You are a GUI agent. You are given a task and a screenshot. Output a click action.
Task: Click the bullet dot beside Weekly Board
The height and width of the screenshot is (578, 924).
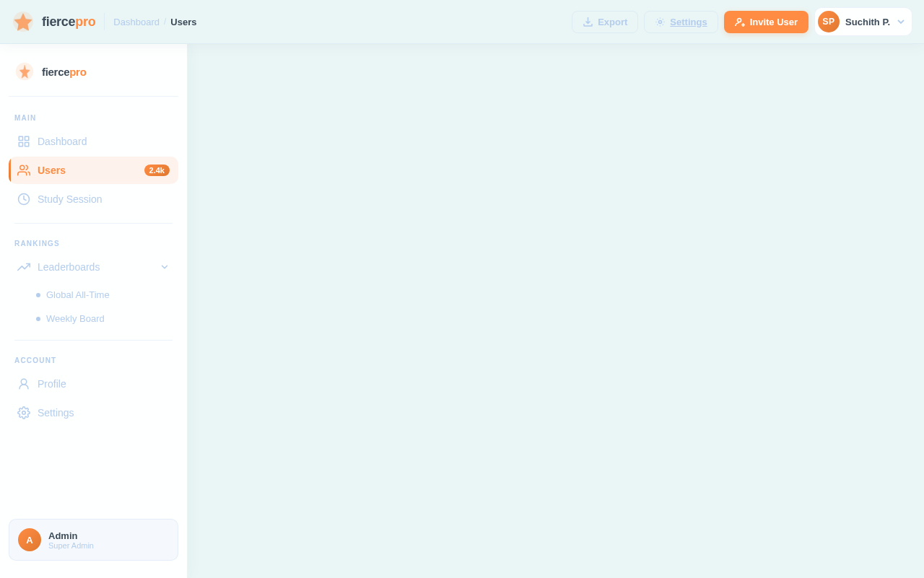[38, 319]
